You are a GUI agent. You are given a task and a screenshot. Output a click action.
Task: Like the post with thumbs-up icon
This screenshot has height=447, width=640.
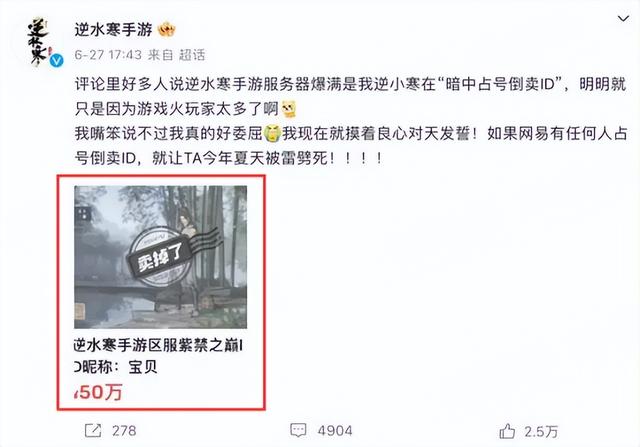(507, 431)
